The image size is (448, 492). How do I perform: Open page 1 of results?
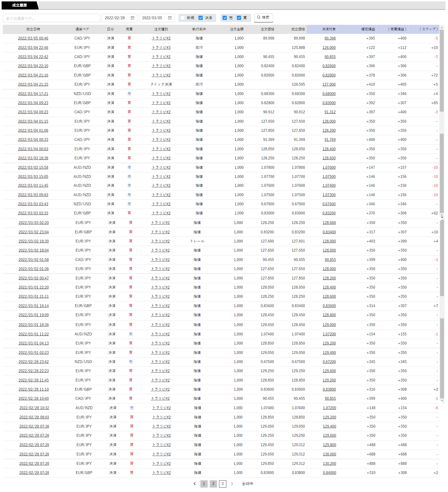click(204, 484)
